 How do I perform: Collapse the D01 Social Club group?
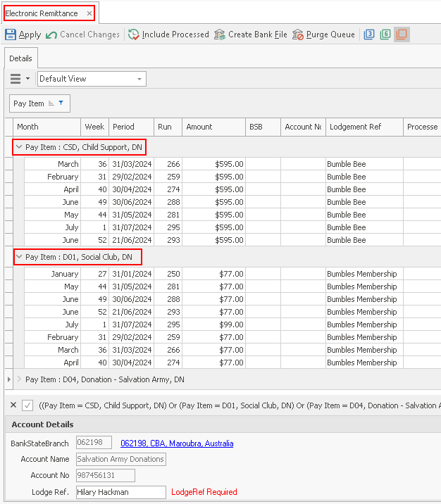point(19,257)
